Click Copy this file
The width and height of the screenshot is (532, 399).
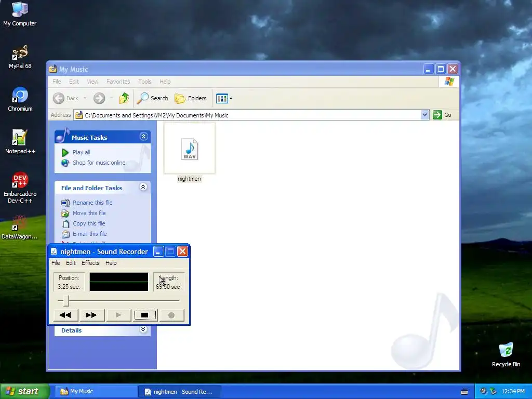tap(89, 223)
